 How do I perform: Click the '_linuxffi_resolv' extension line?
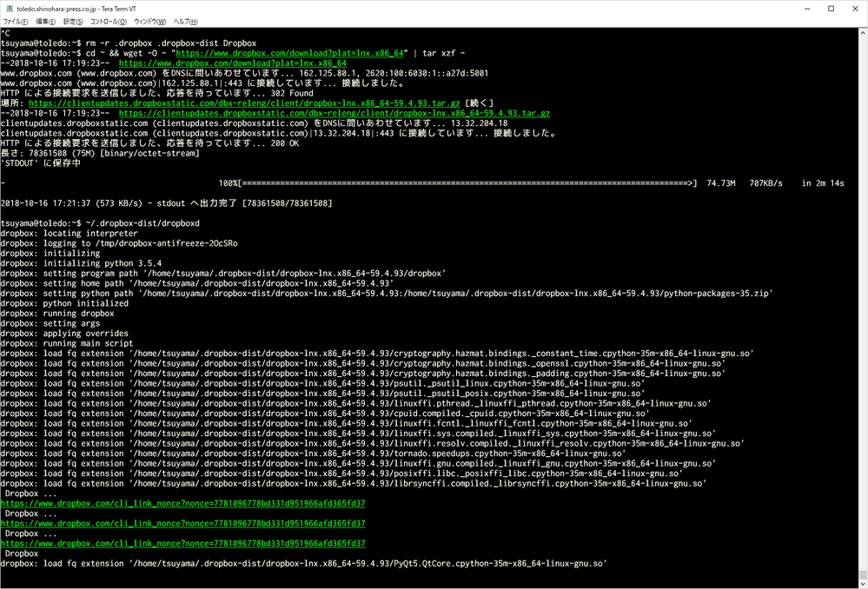tap(373, 443)
